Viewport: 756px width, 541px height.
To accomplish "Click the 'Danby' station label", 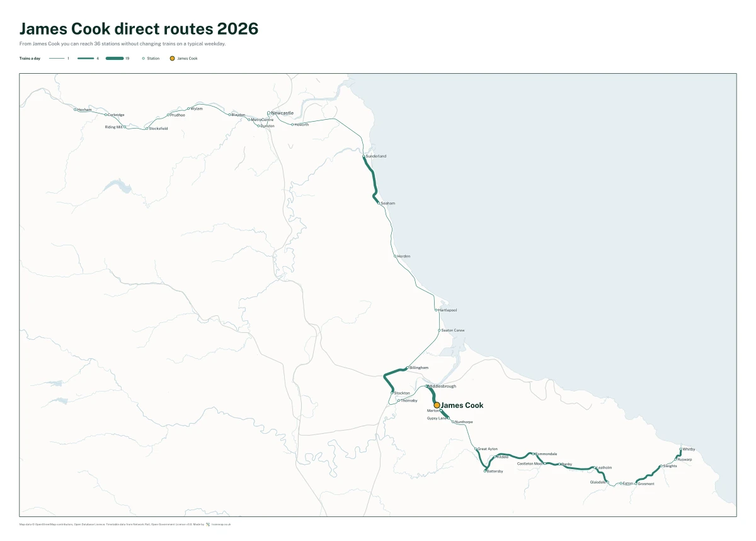I will [567, 464].
